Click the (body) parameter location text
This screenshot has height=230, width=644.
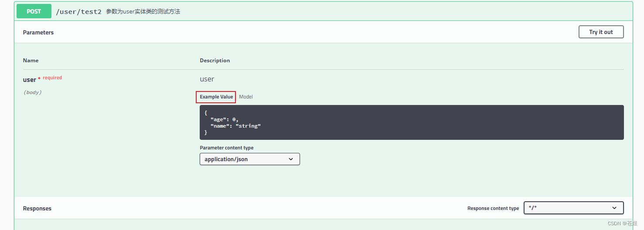pos(32,92)
